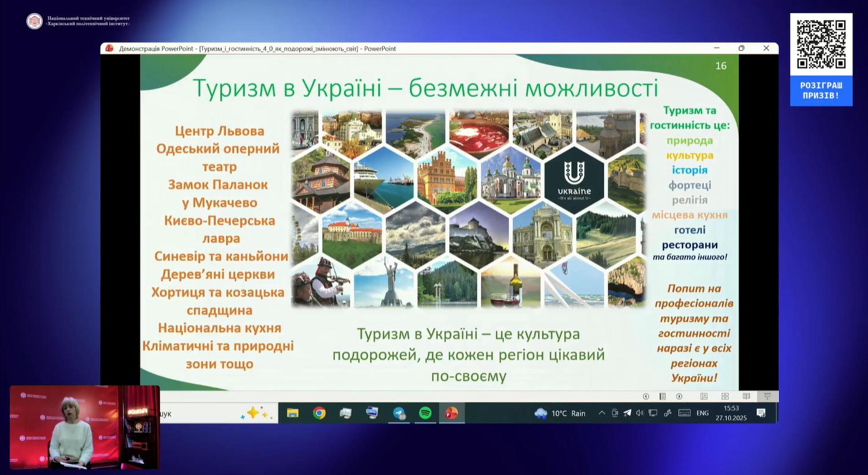Click the sparkle icon in the taskbar search
This screenshot has width=868, height=475.
point(256,413)
